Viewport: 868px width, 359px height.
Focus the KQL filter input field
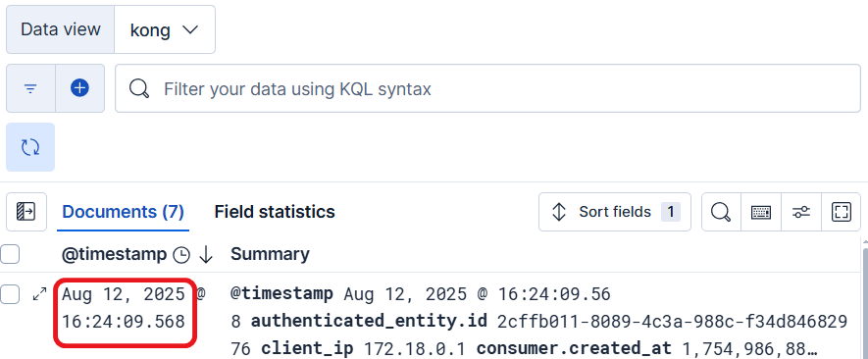487,88
